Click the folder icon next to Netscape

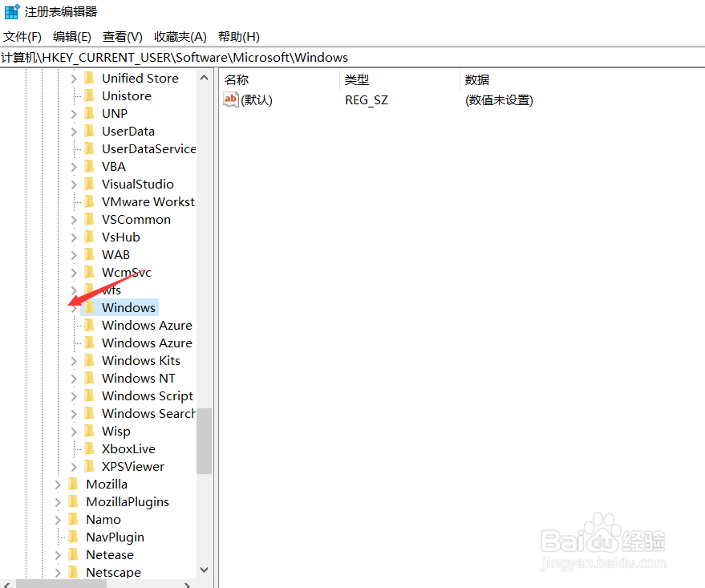[72, 572]
